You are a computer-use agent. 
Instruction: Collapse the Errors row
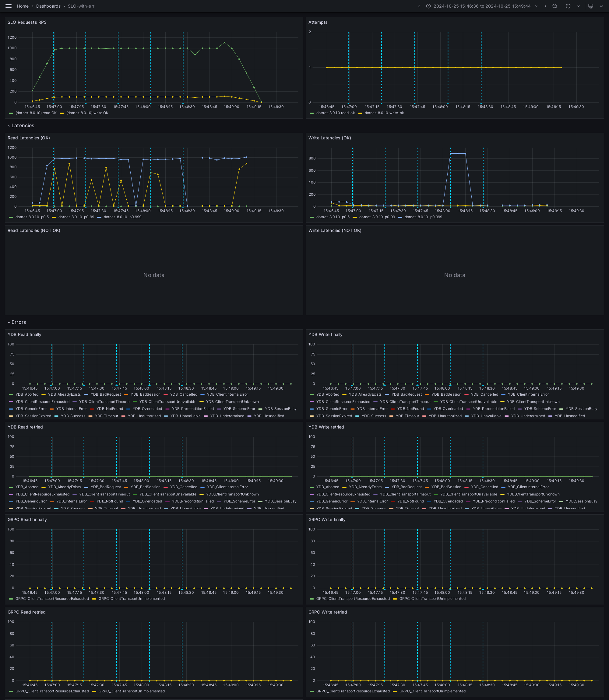pyautogui.click(x=9, y=322)
